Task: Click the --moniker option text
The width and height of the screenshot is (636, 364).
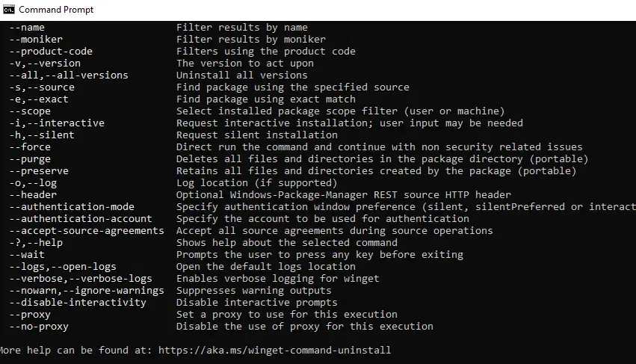Action: click(x=36, y=40)
